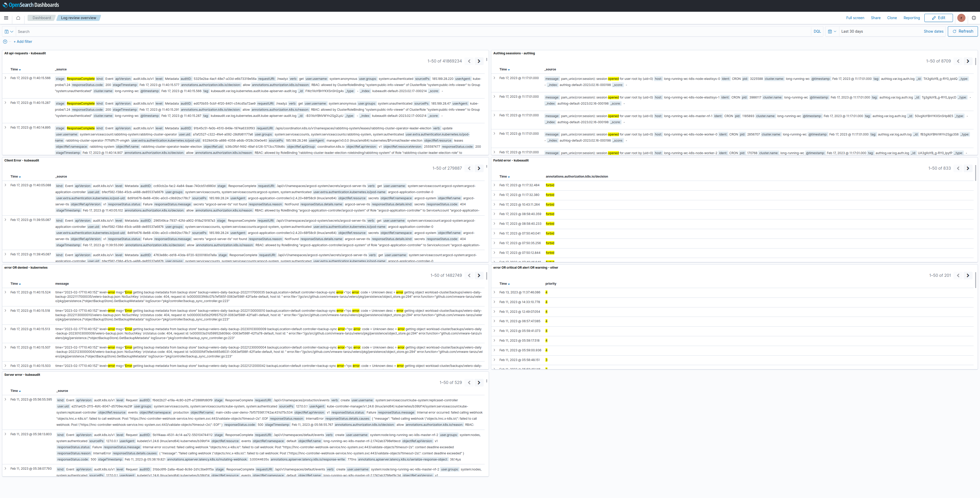Click priority value 3 on 05:58:48.151 row
The image size is (980, 498).
coord(546,360)
